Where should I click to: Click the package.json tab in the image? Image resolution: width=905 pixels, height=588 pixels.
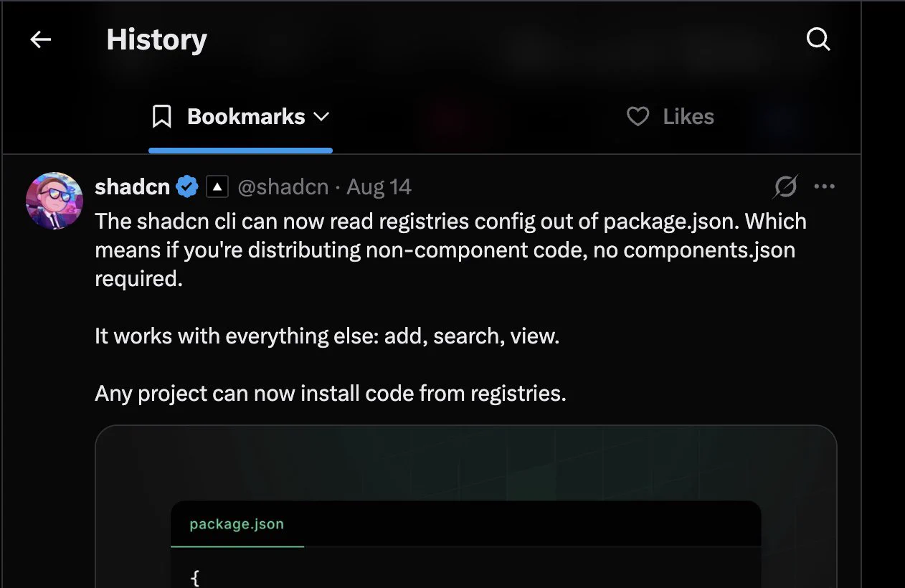pos(237,524)
